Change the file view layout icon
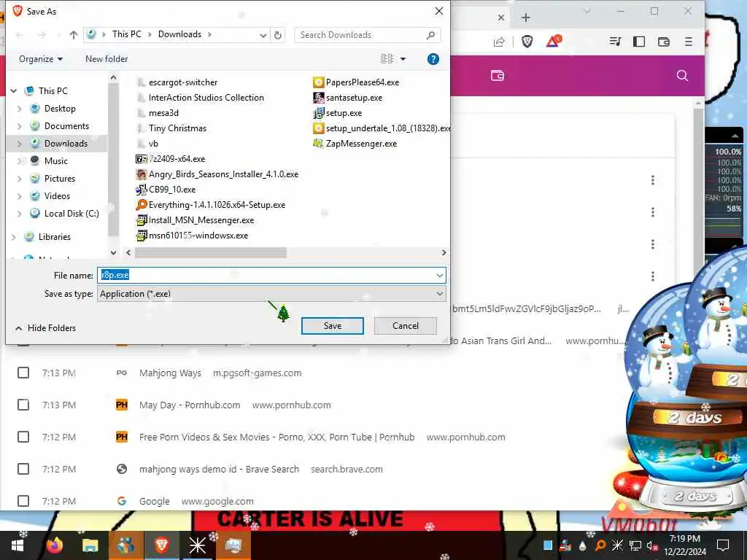This screenshot has height=560, width=747. tap(387, 59)
